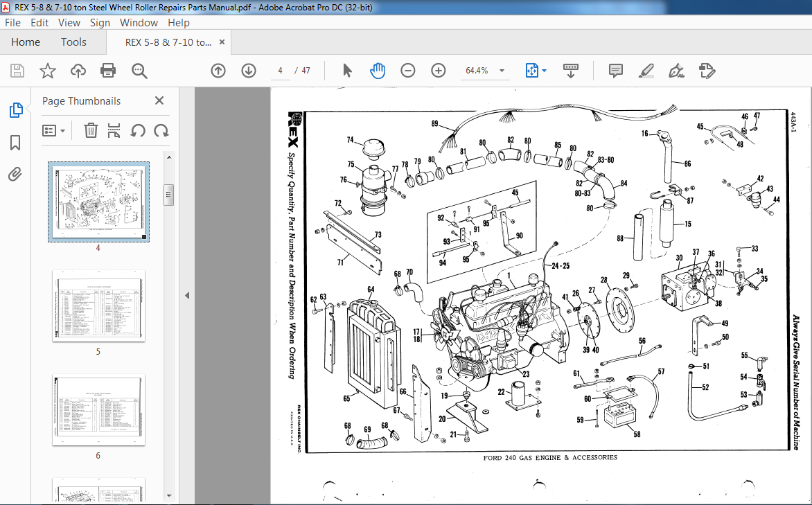
Task: Upload file to cloud icon
Action: tap(78, 71)
